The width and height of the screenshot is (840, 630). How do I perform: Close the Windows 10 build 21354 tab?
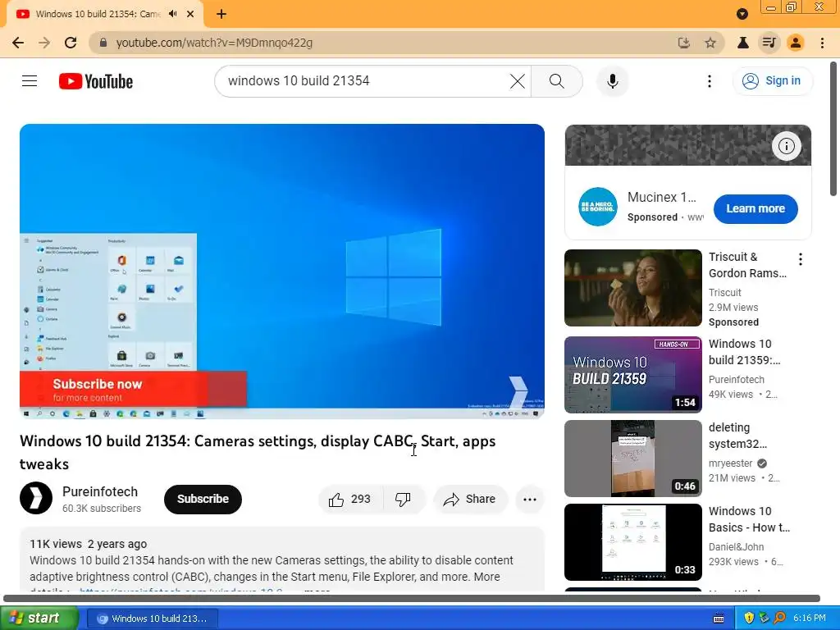[x=190, y=14]
